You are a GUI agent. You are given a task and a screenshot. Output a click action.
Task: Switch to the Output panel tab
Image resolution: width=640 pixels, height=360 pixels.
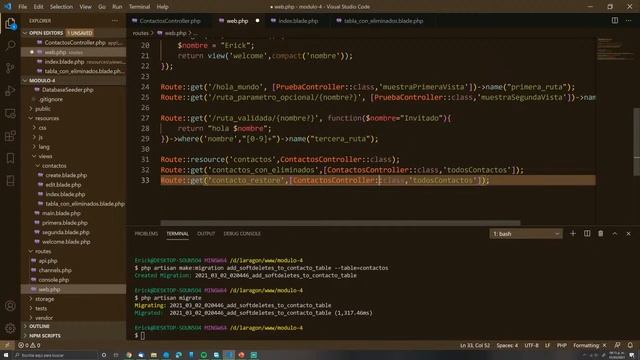tap(206, 234)
